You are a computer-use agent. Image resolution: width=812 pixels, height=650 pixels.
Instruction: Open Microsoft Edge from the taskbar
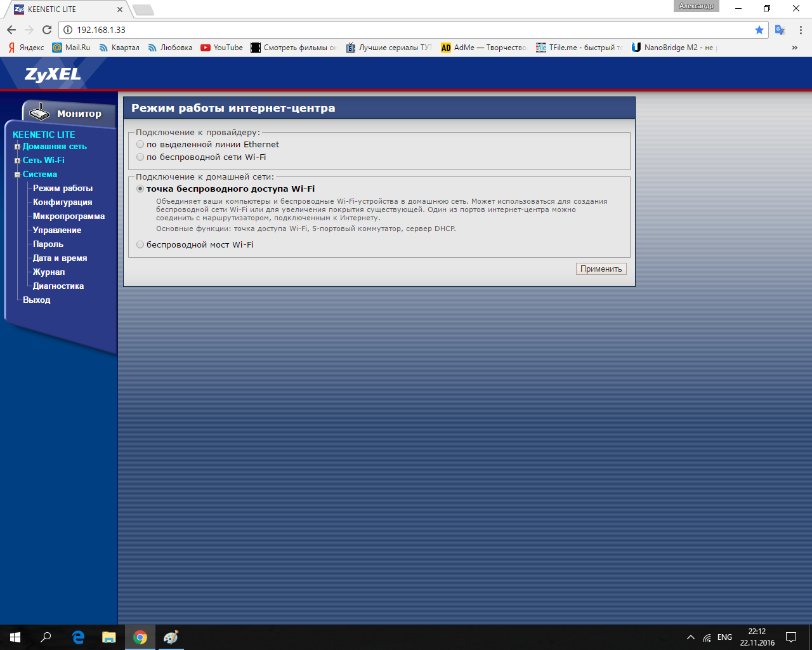(x=78, y=637)
